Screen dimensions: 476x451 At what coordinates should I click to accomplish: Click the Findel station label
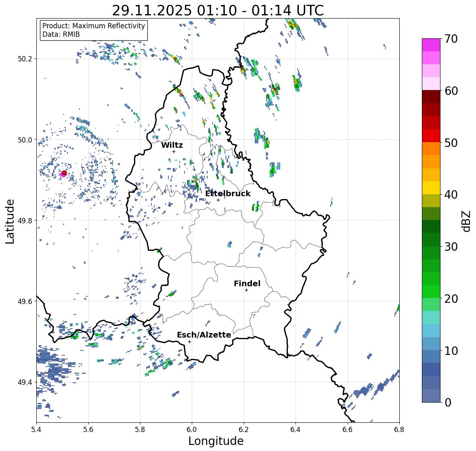[x=247, y=283]
